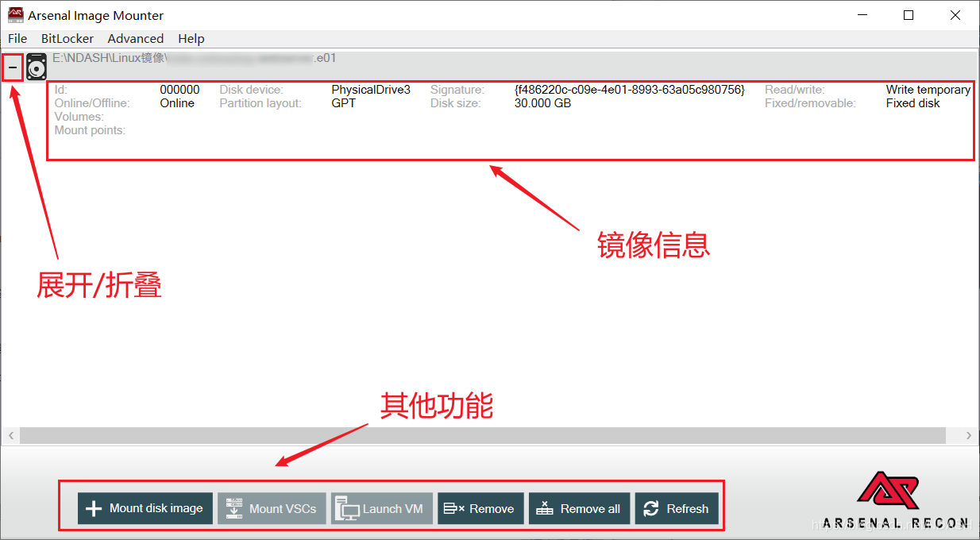Click the scrollbar left arrow
Image resolution: width=980 pixels, height=540 pixels.
[11, 435]
